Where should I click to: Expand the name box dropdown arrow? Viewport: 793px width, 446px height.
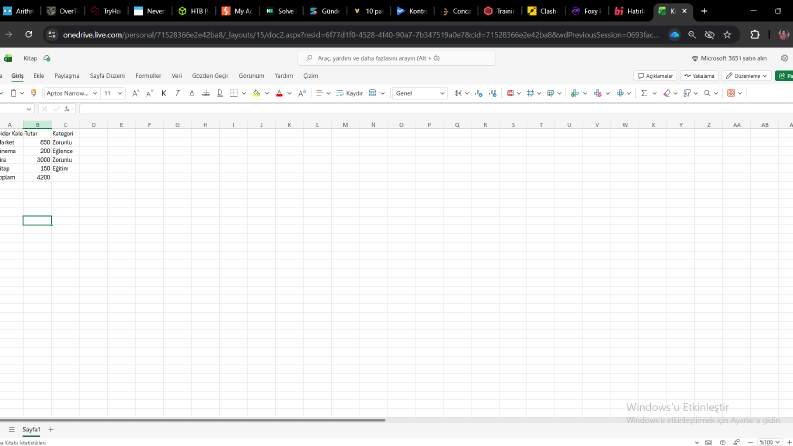[x=29, y=109]
